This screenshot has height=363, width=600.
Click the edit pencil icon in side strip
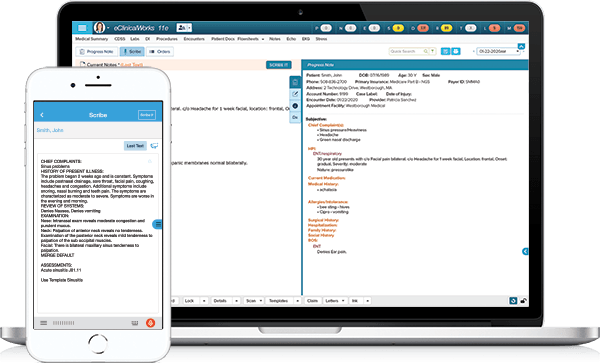click(x=295, y=94)
